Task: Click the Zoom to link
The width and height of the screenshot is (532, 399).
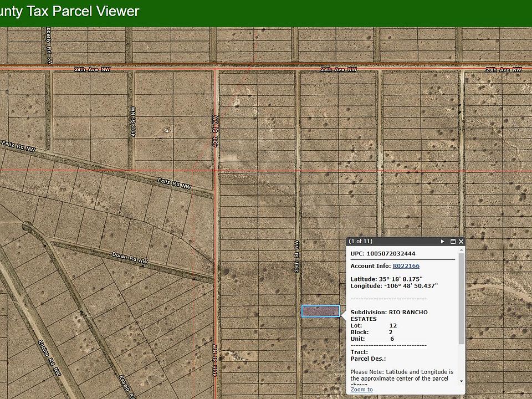Action: (x=361, y=390)
